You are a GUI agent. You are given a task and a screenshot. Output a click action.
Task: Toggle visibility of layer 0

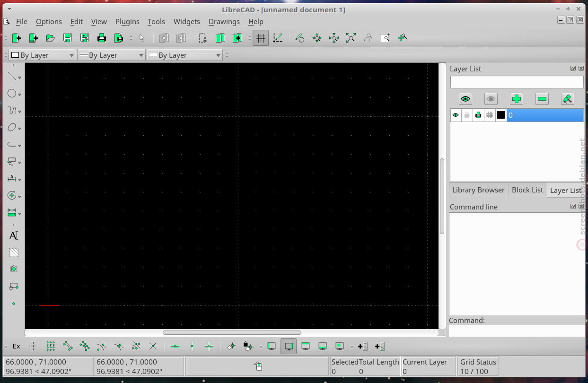[x=456, y=115]
